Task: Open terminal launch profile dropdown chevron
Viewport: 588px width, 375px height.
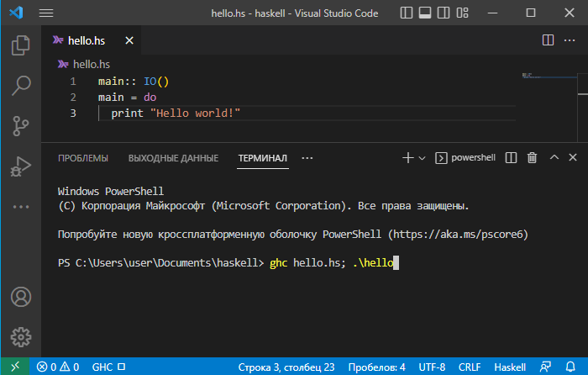Action: tap(422, 158)
